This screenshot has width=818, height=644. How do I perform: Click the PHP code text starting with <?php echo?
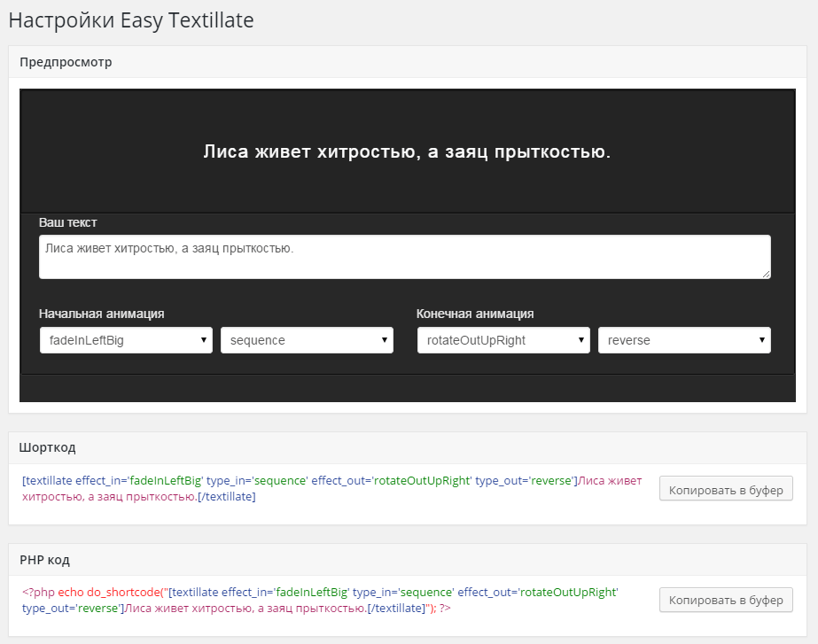click(320, 601)
